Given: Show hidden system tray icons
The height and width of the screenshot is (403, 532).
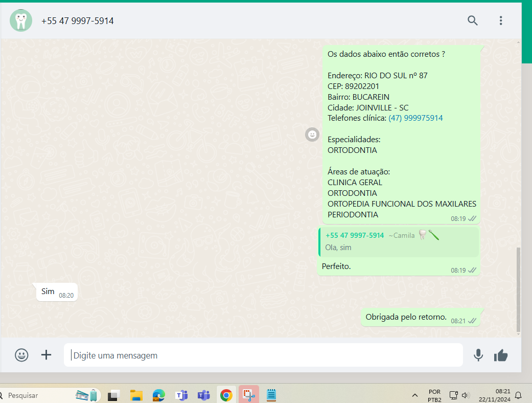Looking at the screenshot, I should pyautogui.click(x=414, y=395).
